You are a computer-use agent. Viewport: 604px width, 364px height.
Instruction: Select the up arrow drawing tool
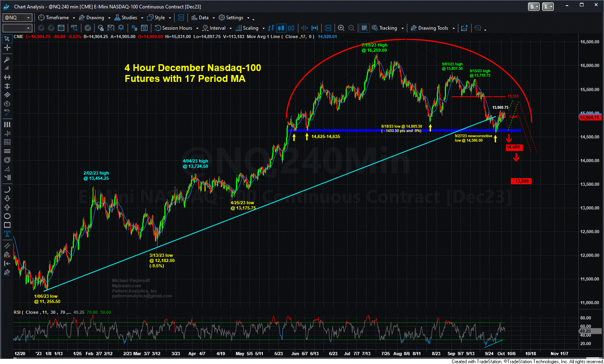[6, 207]
